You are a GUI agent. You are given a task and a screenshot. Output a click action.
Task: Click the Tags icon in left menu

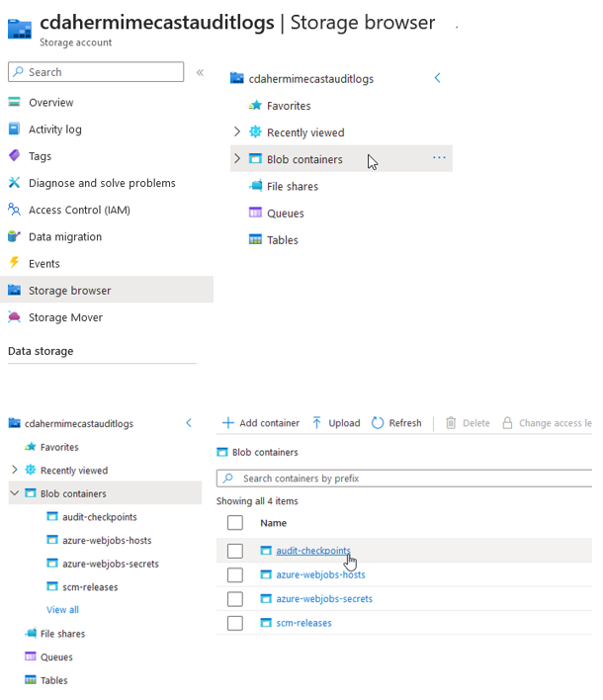click(x=14, y=156)
